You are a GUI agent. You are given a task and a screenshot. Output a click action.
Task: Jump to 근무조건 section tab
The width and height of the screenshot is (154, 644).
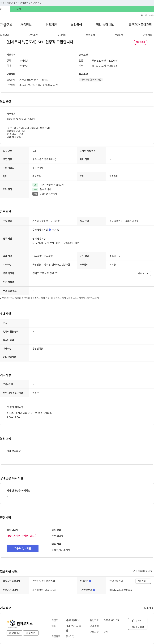33,35
